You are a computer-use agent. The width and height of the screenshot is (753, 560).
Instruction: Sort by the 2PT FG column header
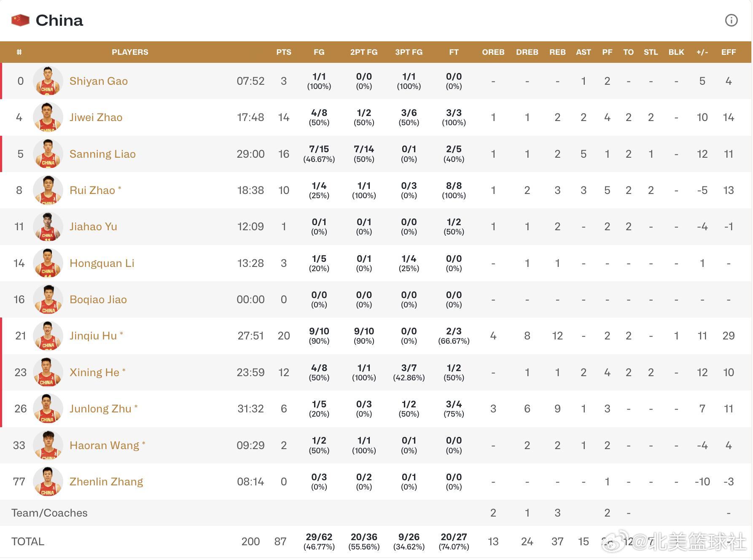pos(364,52)
